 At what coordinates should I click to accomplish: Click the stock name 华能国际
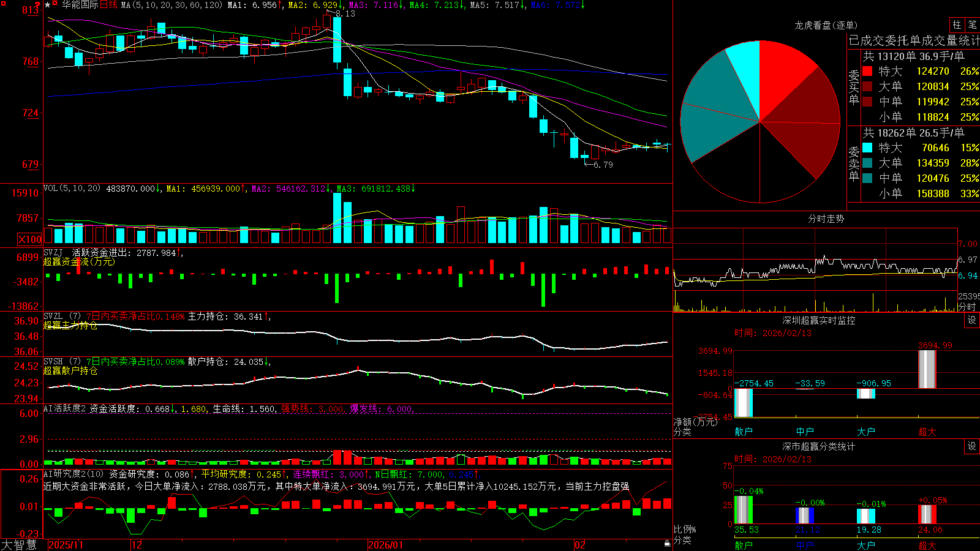(80, 5)
